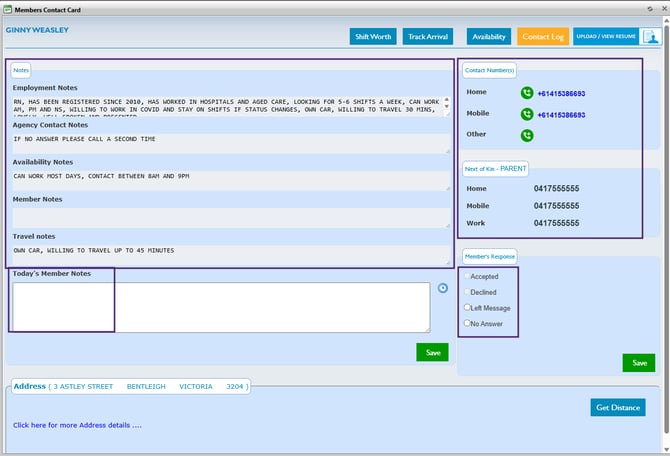
Task: Open the Contact Log
Action: (543, 37)
